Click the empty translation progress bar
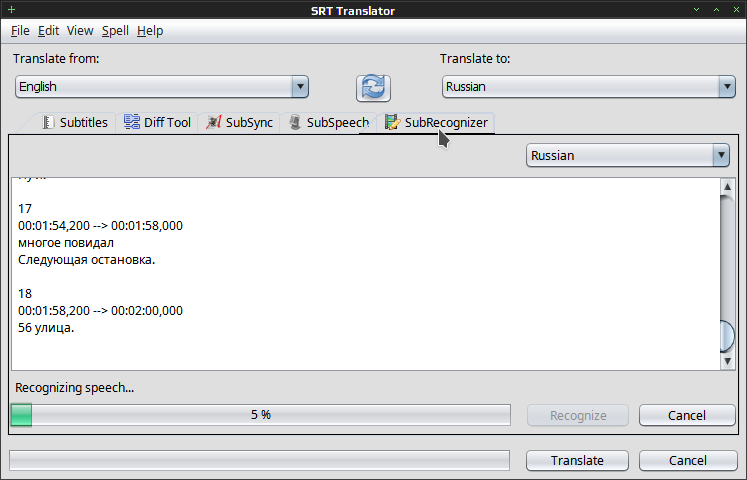The width and height of the screenshot is (747, 480). click(260, 460)
